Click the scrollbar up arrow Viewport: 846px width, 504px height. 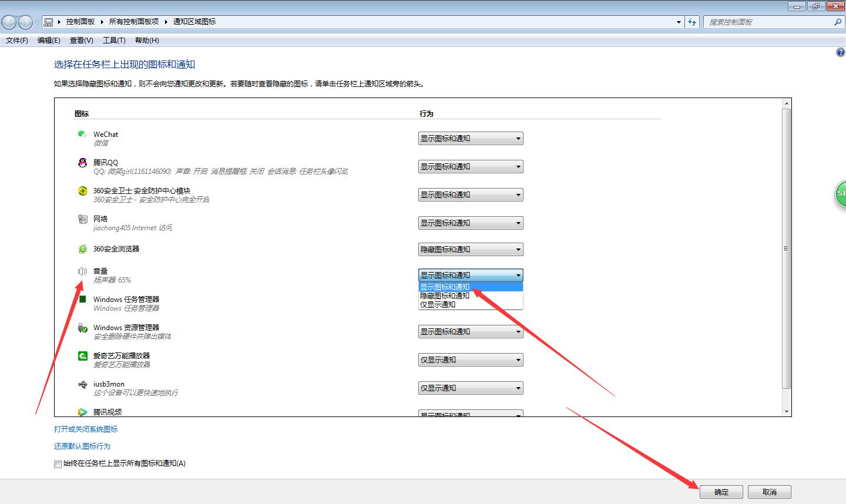click(x=787, y=103)
